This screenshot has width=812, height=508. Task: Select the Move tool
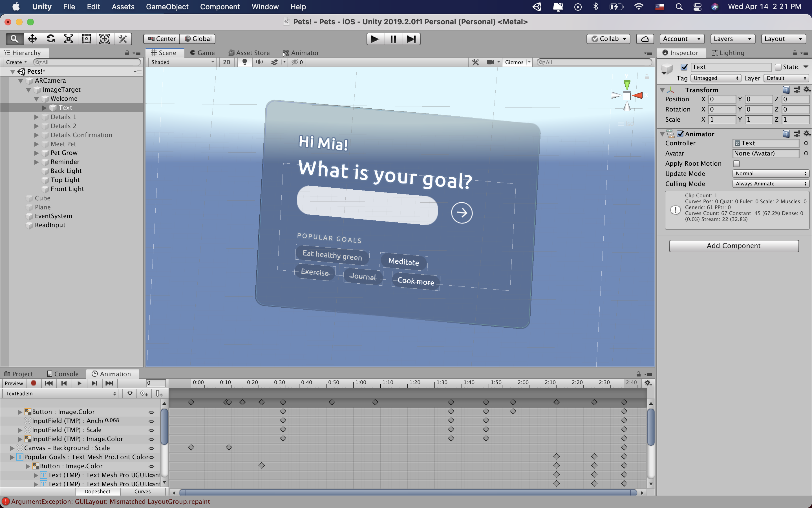coord(32,39)
